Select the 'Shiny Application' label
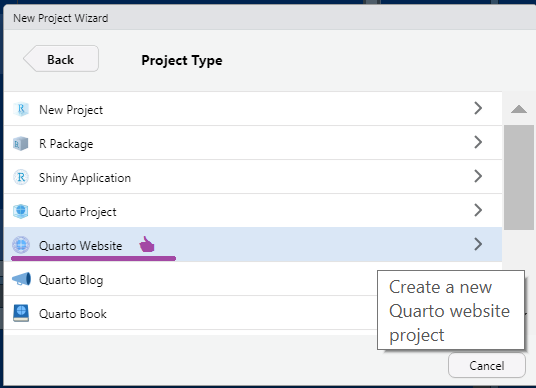Image resolution: width=536 pixels, height=388 pixels. click(85, 178)
